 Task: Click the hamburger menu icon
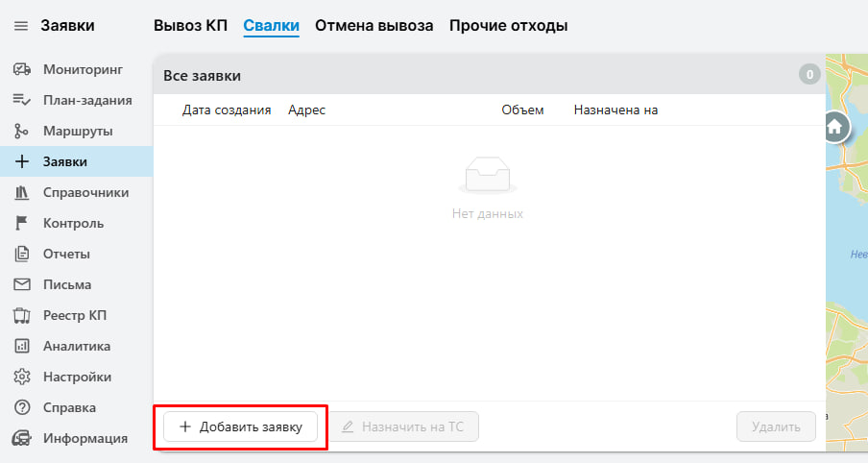point(21,26)
